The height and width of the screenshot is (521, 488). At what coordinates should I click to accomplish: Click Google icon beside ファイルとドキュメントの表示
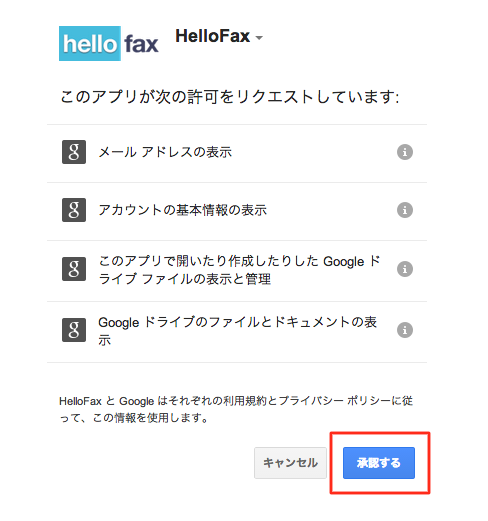click(74, 330)
